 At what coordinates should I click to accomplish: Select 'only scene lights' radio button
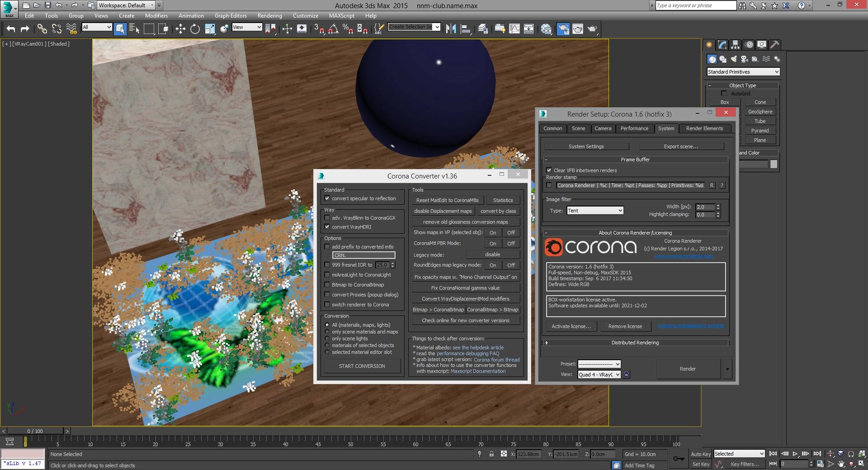(x=327, y=338)
